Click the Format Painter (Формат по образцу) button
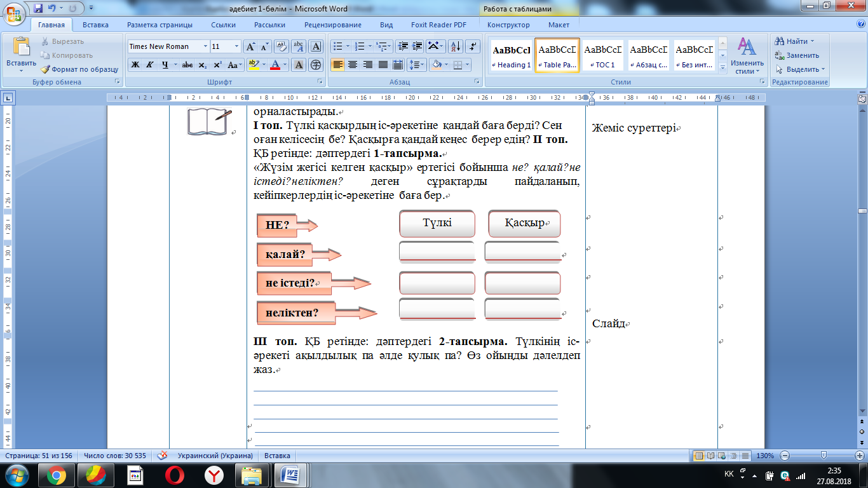This screenshot has height=488, width=868. tap(79, 69)
